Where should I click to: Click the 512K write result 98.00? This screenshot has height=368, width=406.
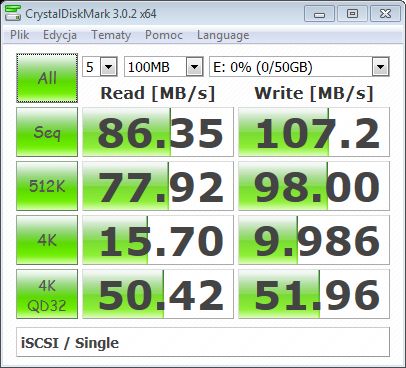point(314,186)
